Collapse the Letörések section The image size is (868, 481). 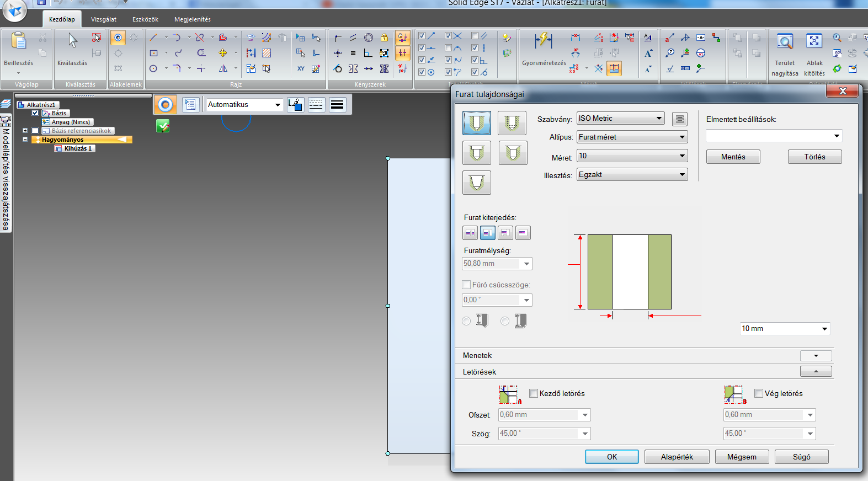816,371
